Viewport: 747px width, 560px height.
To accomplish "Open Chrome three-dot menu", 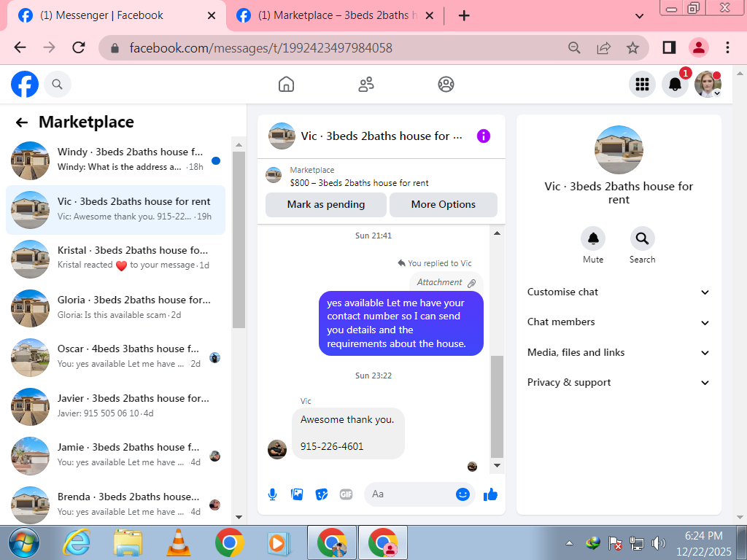I will [x=727, y=47].
